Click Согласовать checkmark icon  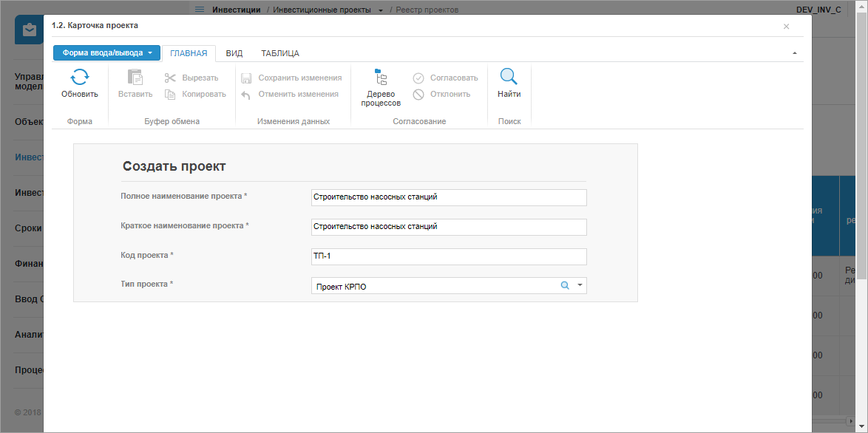(x=418, y=78)
